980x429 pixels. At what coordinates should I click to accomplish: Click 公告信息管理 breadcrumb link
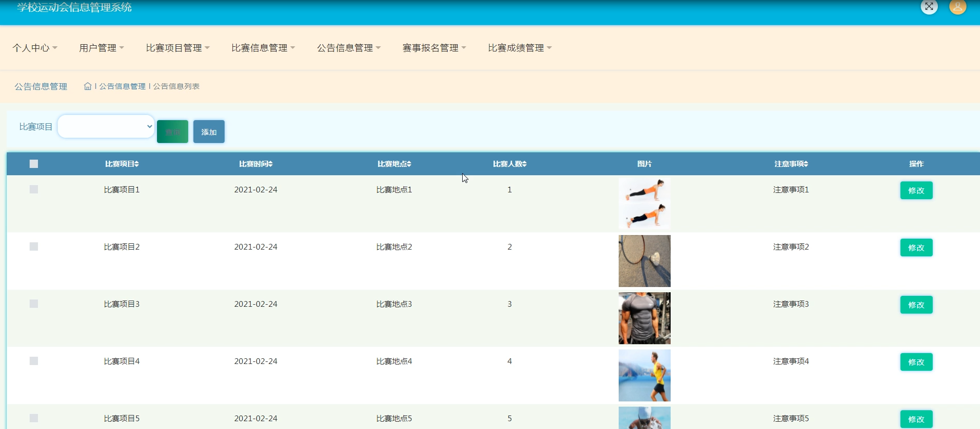[123, 86]
